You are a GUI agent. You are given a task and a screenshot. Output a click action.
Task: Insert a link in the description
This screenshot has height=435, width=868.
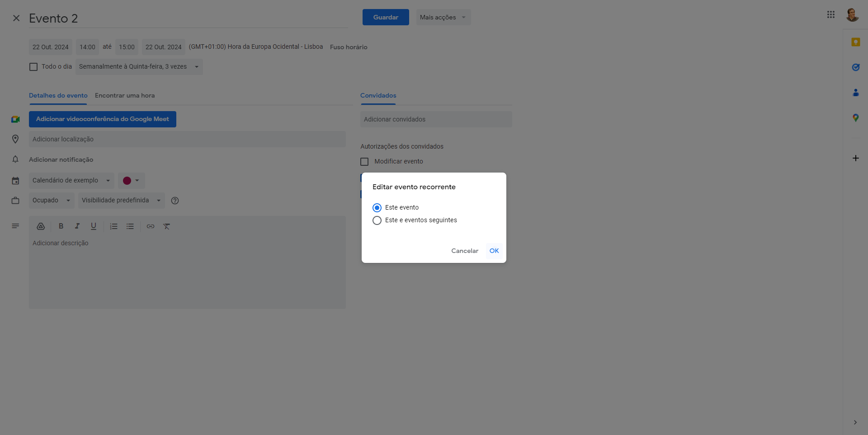(151, 226)
